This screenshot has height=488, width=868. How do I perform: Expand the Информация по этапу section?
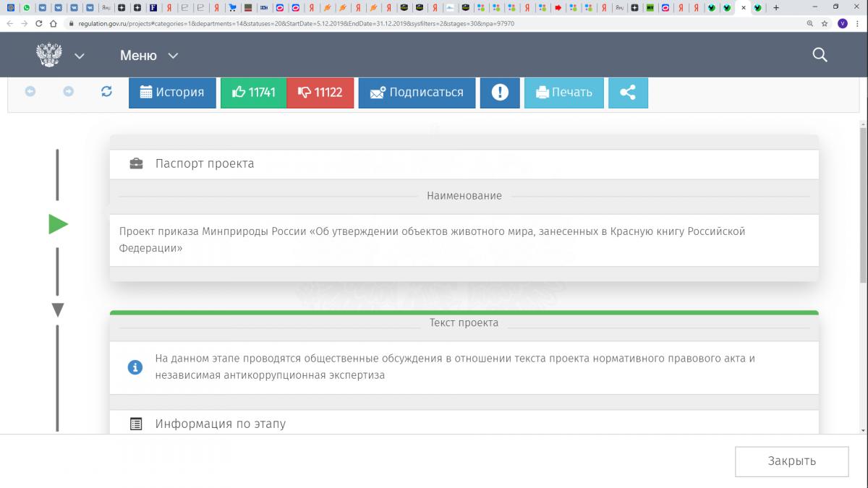tap(220, 424)
